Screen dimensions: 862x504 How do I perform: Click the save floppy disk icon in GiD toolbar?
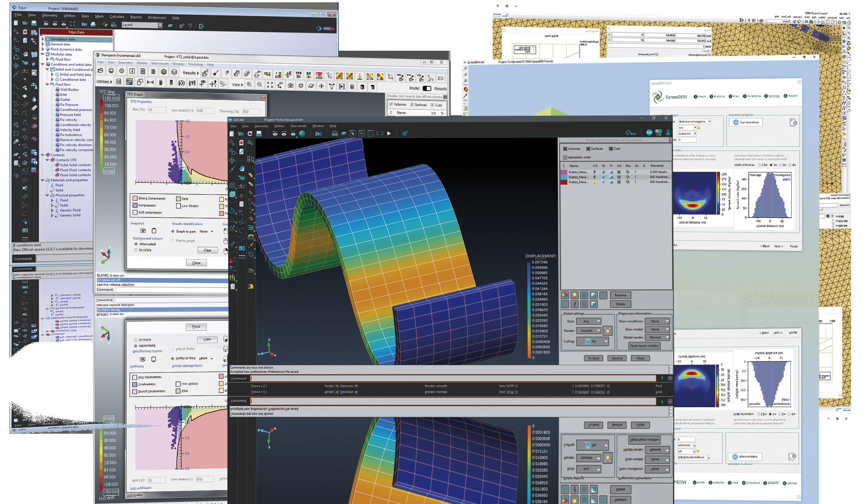[x=259, y=134]
